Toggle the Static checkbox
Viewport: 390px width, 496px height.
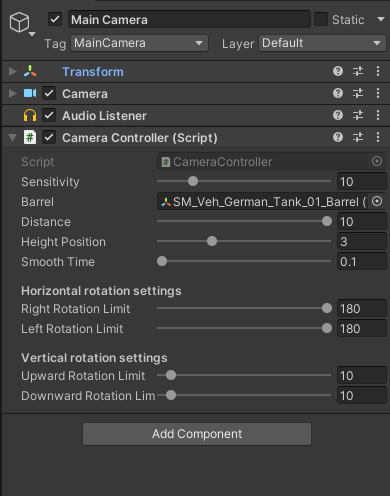[321, 19]
